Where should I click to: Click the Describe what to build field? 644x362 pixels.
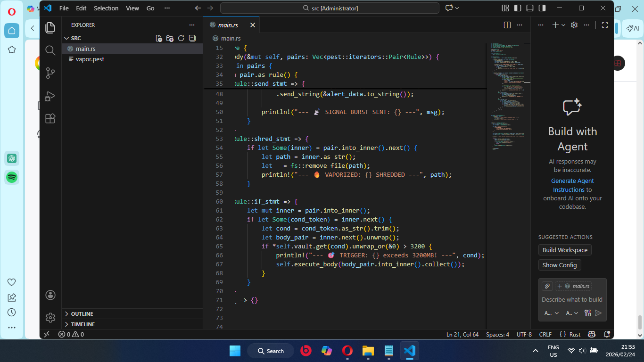[x=572, y=299]
